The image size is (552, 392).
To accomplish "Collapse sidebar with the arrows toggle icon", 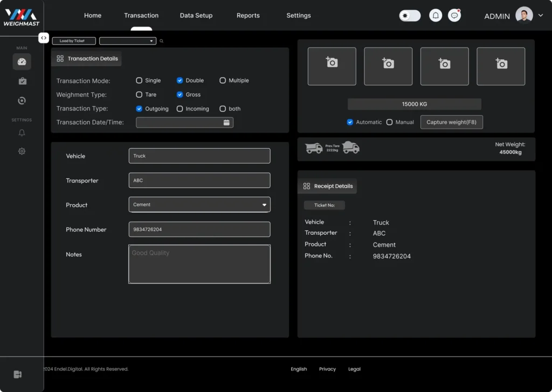I will pos(43,38).
